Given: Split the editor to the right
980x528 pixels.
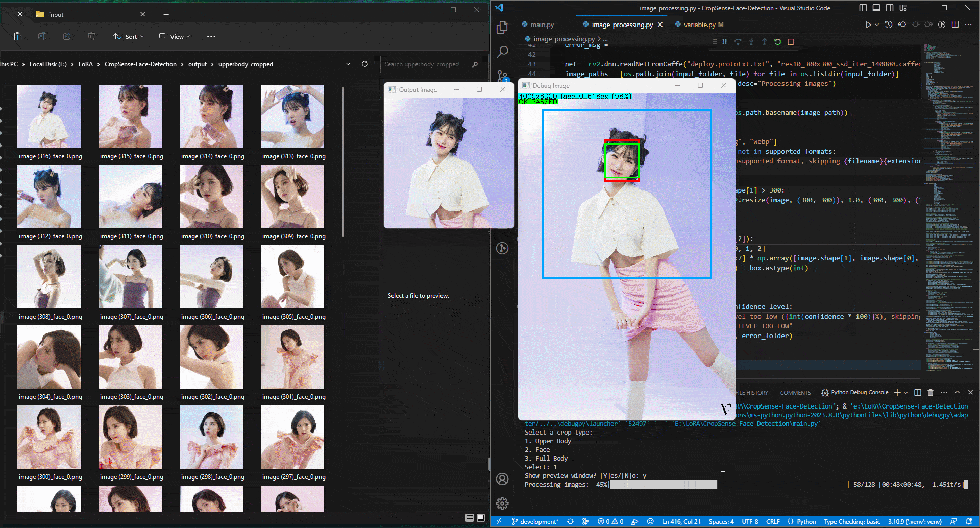Looking at the screenshot, I should point(955,25).
